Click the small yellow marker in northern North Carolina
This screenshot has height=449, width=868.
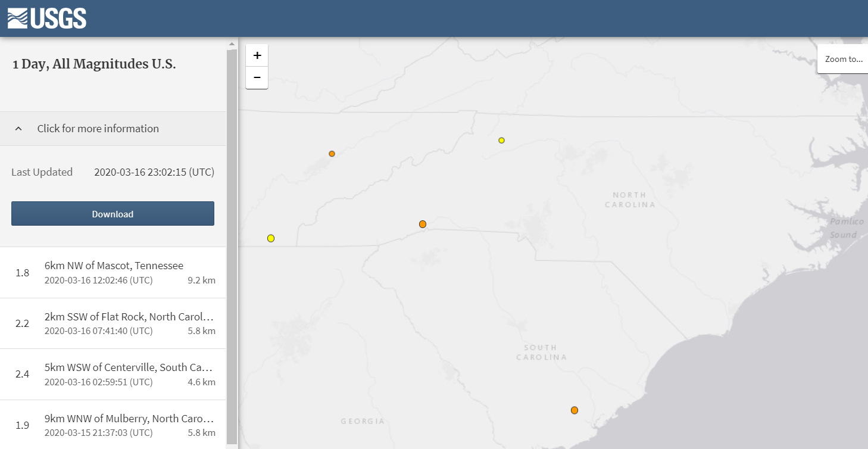point(502,141)
